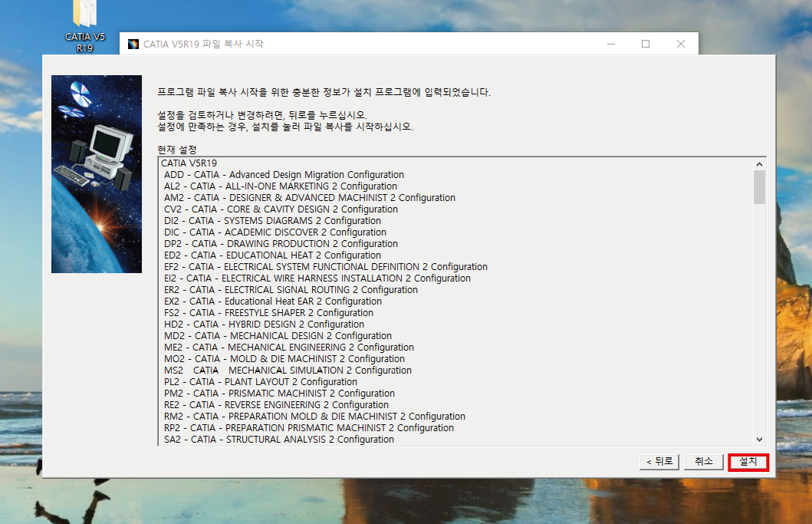Go back with the < 뒤로 button
The height and width of the screenshot is (524, 812).
point(659,462)
